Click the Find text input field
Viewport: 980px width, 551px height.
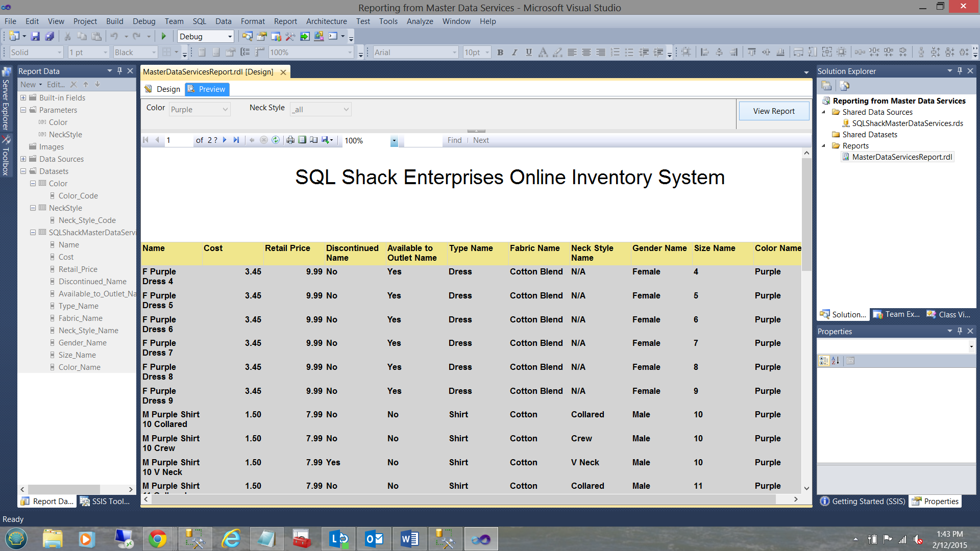(x=423, y=141)
